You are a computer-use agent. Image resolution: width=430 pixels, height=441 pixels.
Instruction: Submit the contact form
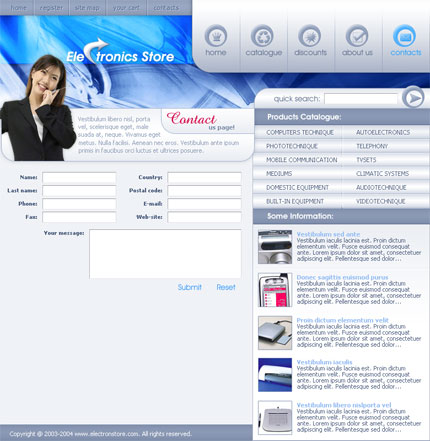coord(190,287)
